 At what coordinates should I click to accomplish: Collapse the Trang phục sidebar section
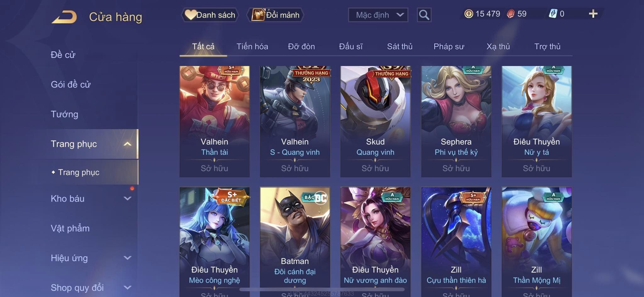click(127, 144)
